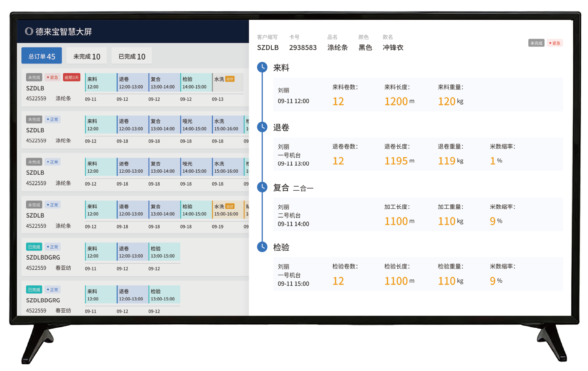This screenshot has width=588, height=371.
Task: Click the 未完成 badge in the detail panel header
Action: click(x=536, y=43)
